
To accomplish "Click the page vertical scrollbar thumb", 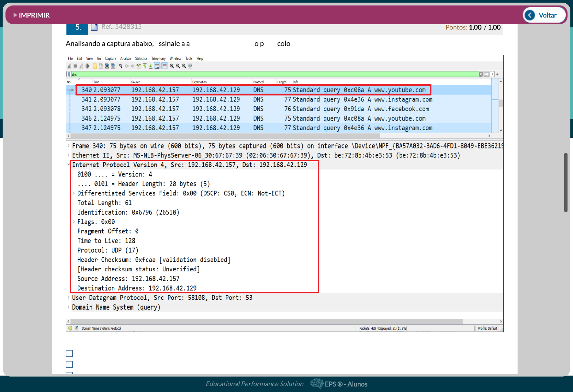I will point(566,182).
